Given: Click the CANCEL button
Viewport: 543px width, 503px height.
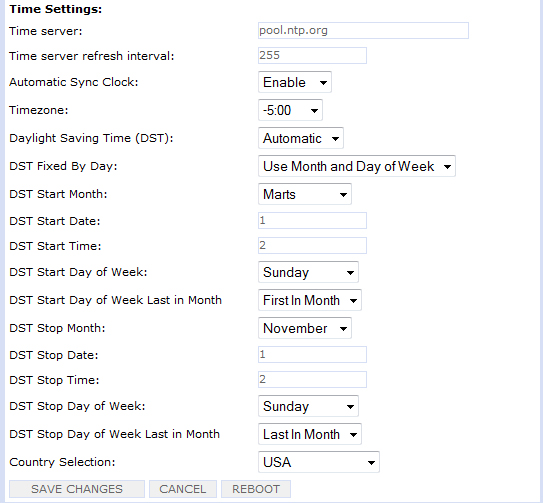Looking at the screenshot, I should point(183,489).
